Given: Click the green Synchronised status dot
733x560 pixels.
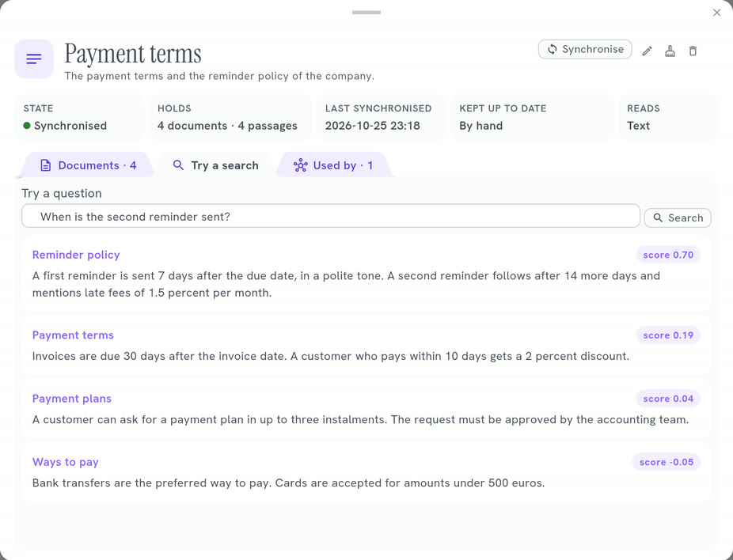Looking at the screenshot, I should 27,125.
